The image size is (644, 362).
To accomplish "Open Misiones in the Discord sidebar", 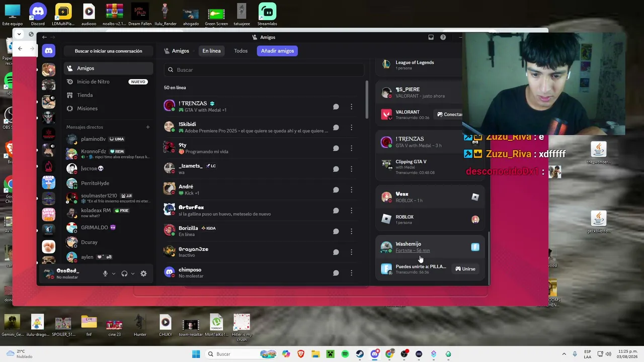I will point(108,109).
